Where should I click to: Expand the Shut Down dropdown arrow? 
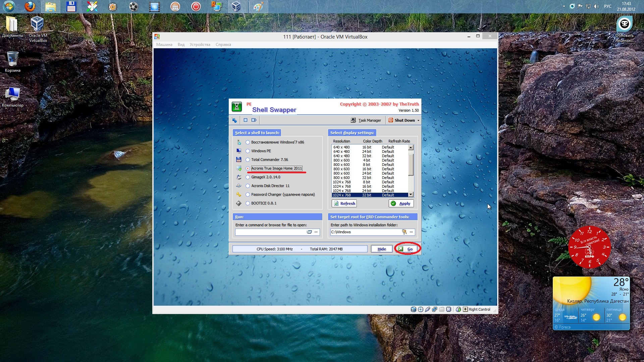tap(418, 121)
